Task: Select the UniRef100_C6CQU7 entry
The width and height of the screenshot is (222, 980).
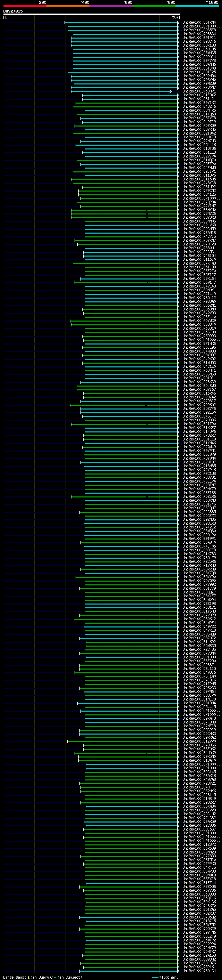Action: click(199, 508)
